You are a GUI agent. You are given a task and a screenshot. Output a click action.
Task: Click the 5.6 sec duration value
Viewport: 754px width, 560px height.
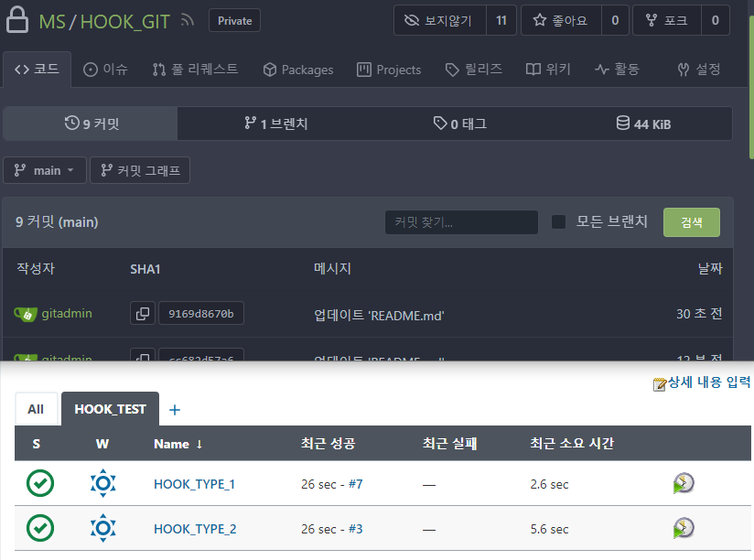coord(549,529)
